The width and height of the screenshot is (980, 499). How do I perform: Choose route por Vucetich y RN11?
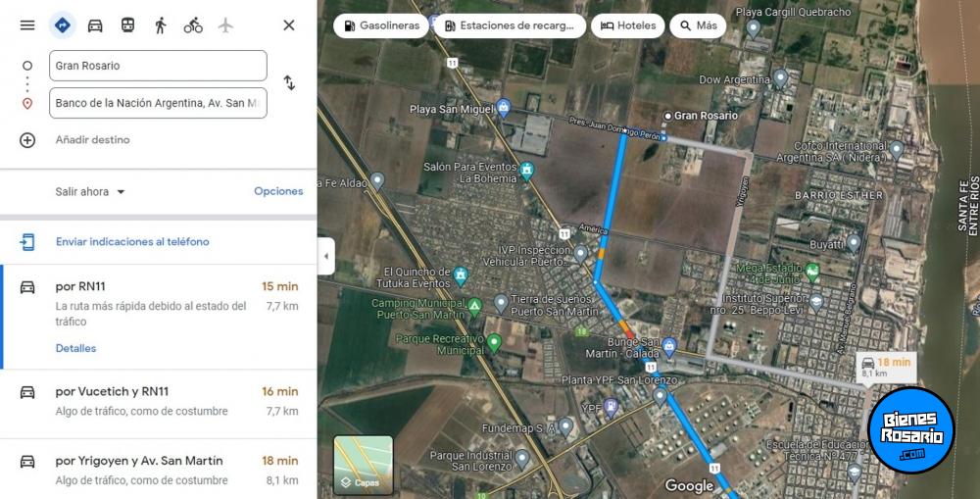pyautogui.click(x=158, y=404)
